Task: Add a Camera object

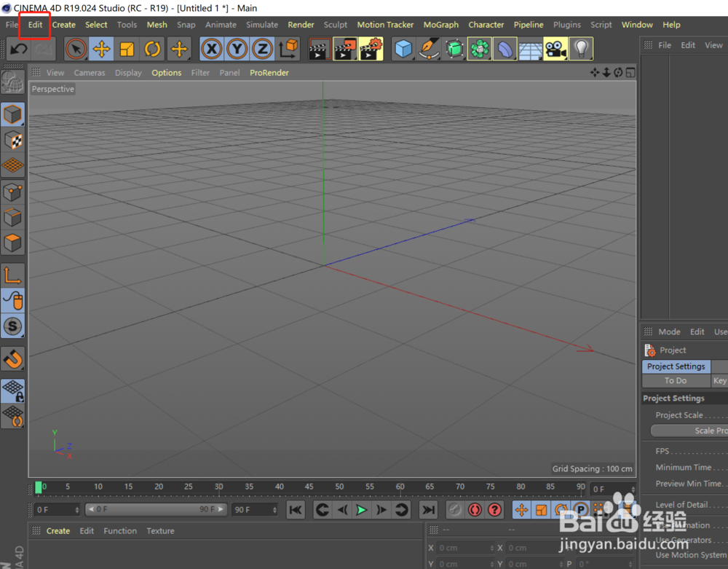Action: (555, 49)
